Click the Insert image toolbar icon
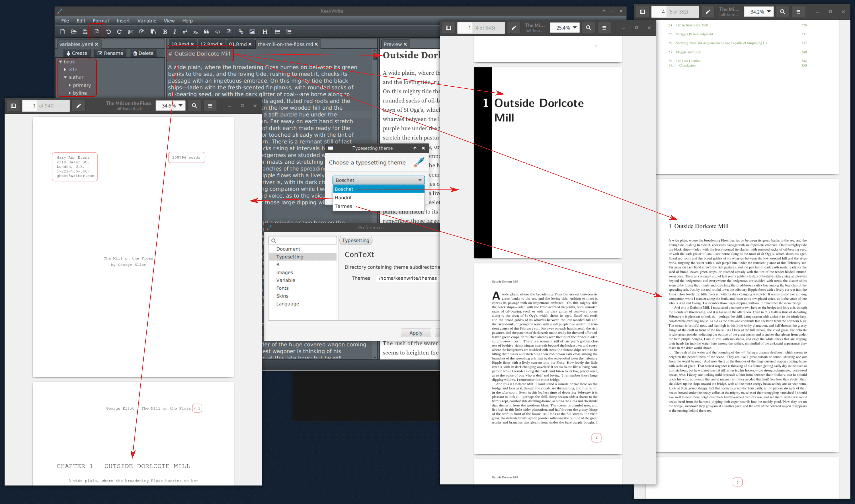Viewport: 855px width, 504px height. coord(252,32)
